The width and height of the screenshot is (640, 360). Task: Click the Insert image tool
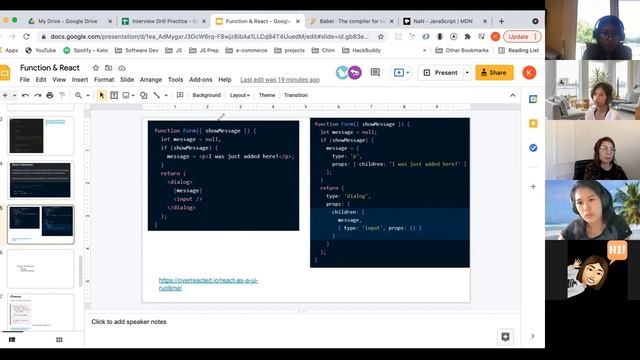pos(126,95)
